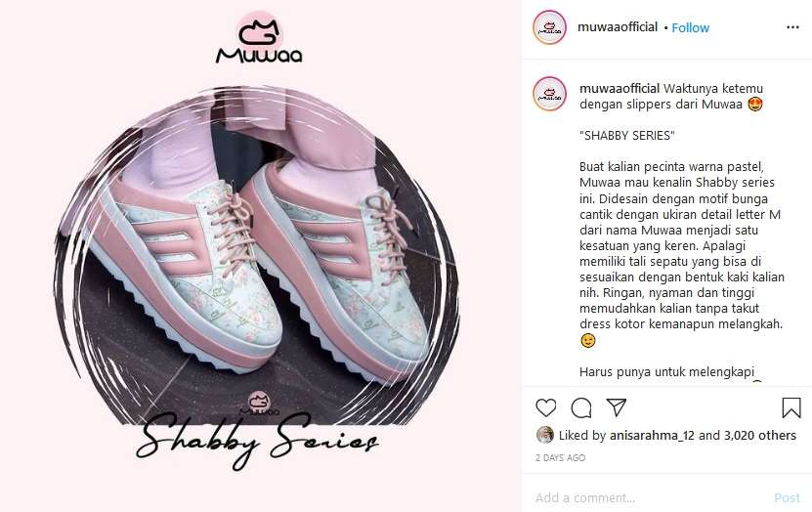Like the post with the heart icon
This screenshot has height=512, width=812.
[x=546, y=408]
